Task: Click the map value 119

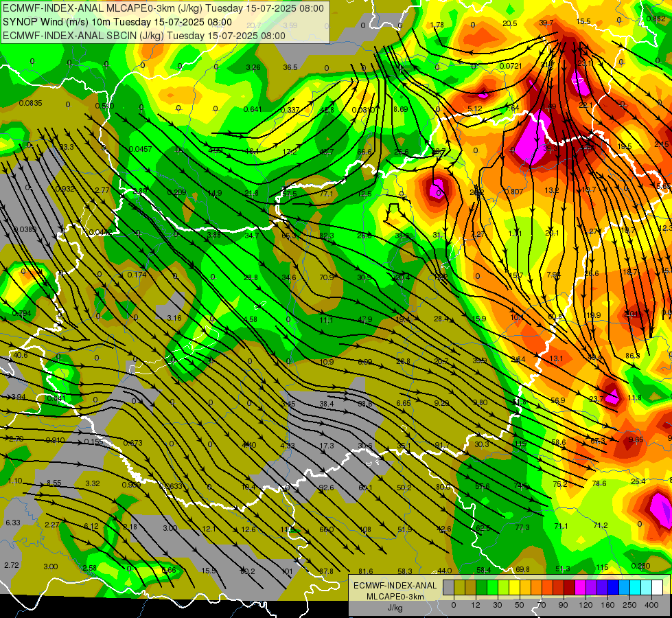Action: click(521, 444)
